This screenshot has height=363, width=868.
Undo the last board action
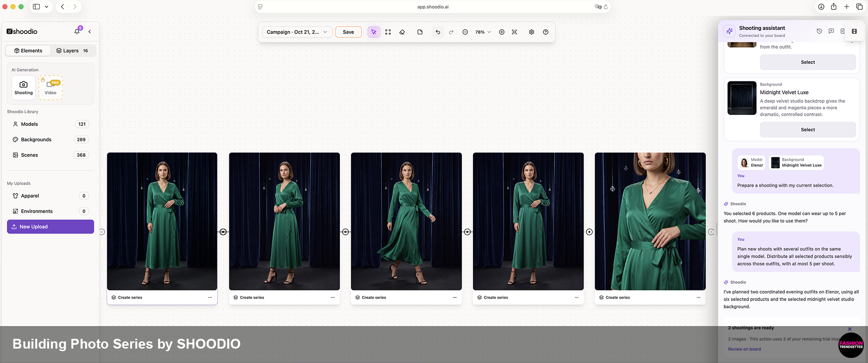(x=438, y=32)
